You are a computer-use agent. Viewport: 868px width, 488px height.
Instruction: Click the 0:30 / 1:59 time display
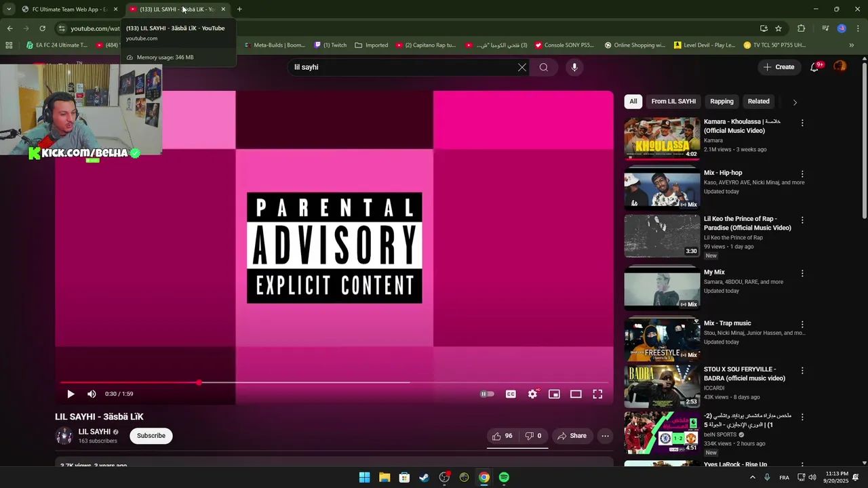pyautogui.click(x=119, y=394)
